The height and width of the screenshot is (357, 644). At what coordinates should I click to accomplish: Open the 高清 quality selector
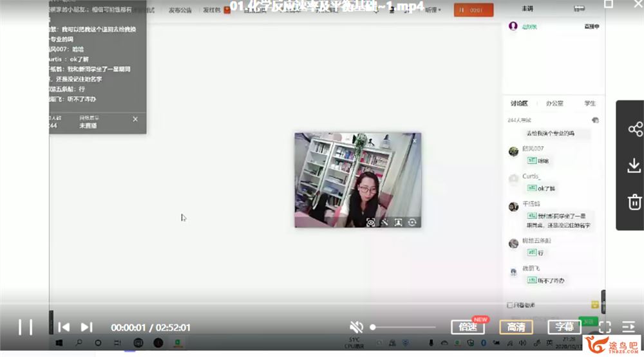(x=516, y=327)
